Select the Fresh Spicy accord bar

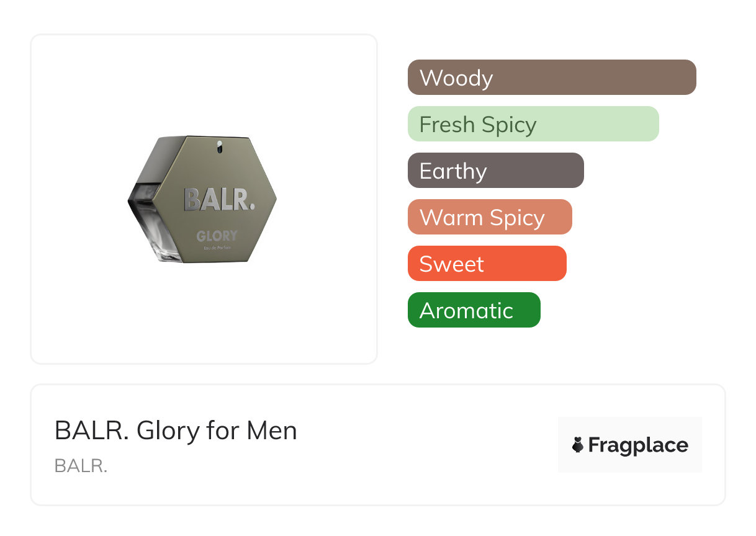[x=533, y=124]
